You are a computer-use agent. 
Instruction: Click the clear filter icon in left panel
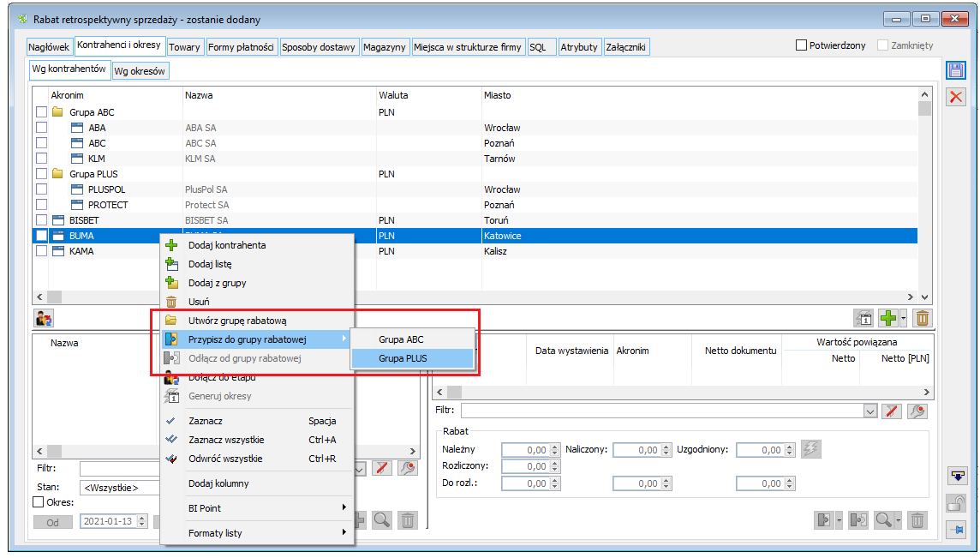(x=382, y=468)
